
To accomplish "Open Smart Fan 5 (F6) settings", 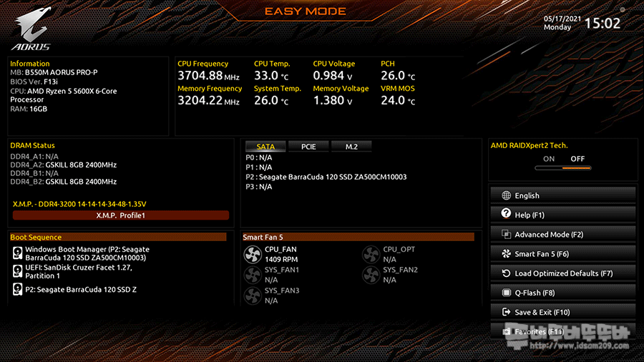I will point(562,254).
